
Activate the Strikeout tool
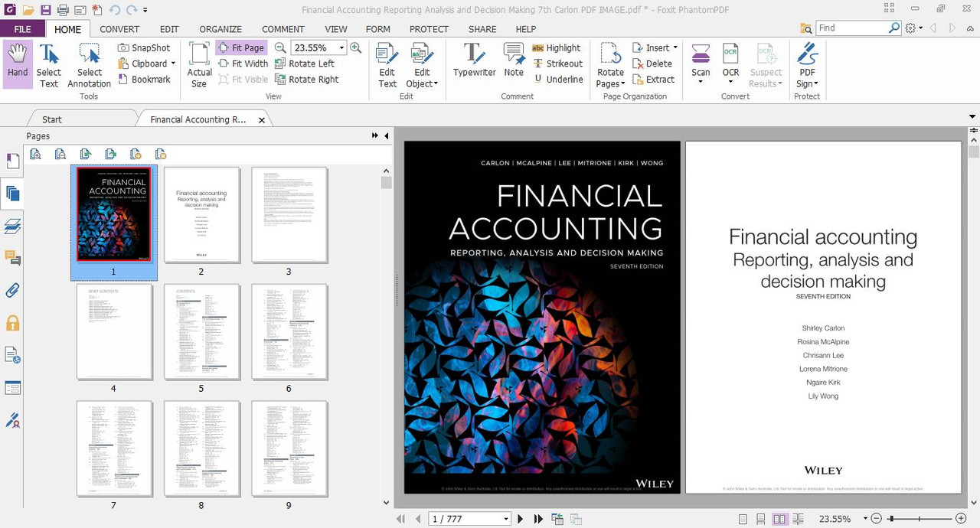(x=558, y=64)
